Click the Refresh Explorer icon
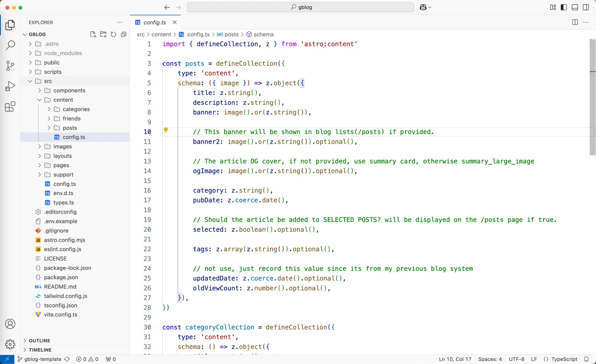Screen dimensions: 596x364 tap(114, 35)
